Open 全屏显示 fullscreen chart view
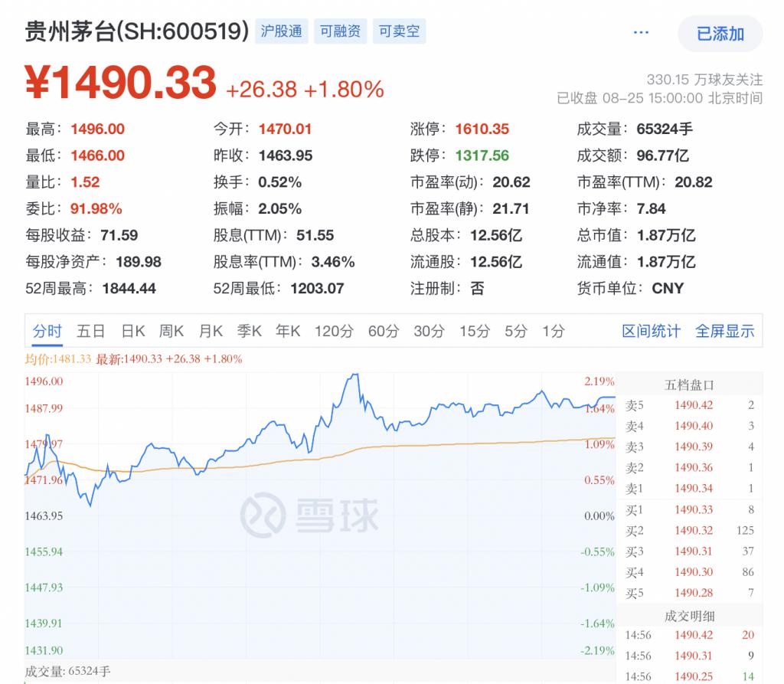 (724, 331)
